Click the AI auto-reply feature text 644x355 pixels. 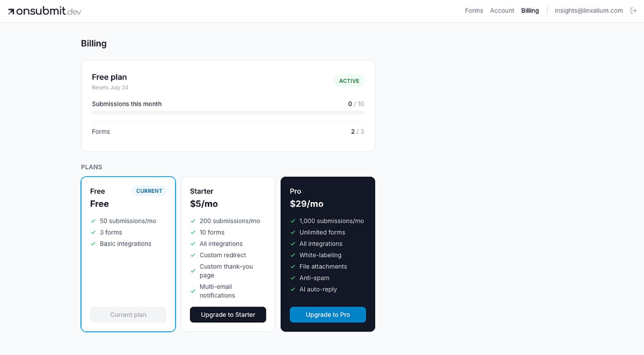tap(318, 290)
